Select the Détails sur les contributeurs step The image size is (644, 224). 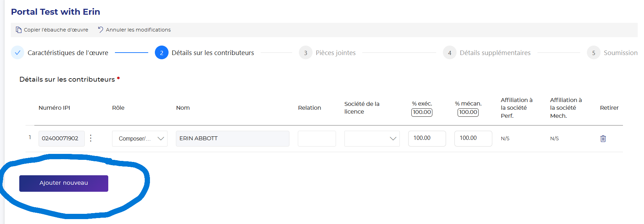point(213,53)
